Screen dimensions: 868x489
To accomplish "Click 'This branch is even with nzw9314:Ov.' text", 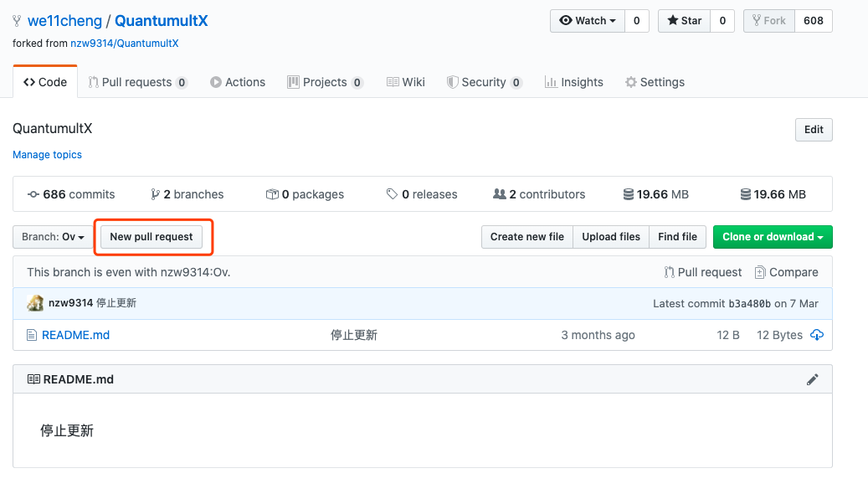I will click(x=128, y=272).
